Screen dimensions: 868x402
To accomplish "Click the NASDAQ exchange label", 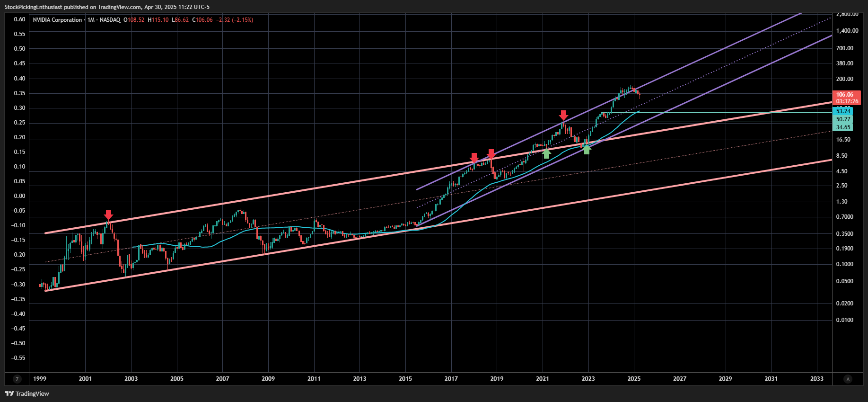I will 110,20.
